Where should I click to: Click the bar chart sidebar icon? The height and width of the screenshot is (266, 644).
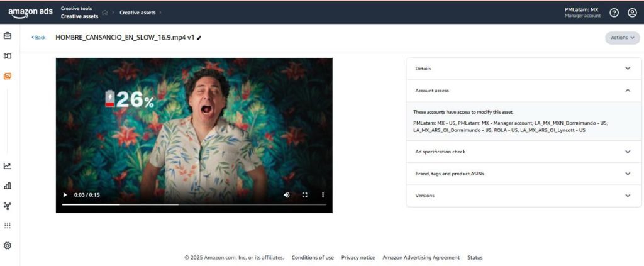pos(8,186)
